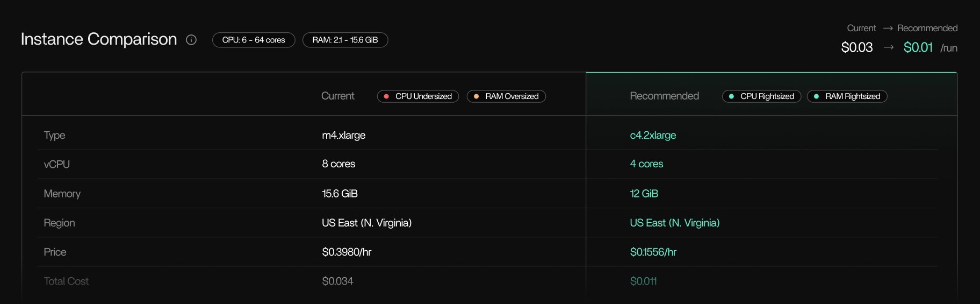Click the RAM Rightsized badge
The height and width of the screenshot is (304, 980).
click(x=847, y=96)
